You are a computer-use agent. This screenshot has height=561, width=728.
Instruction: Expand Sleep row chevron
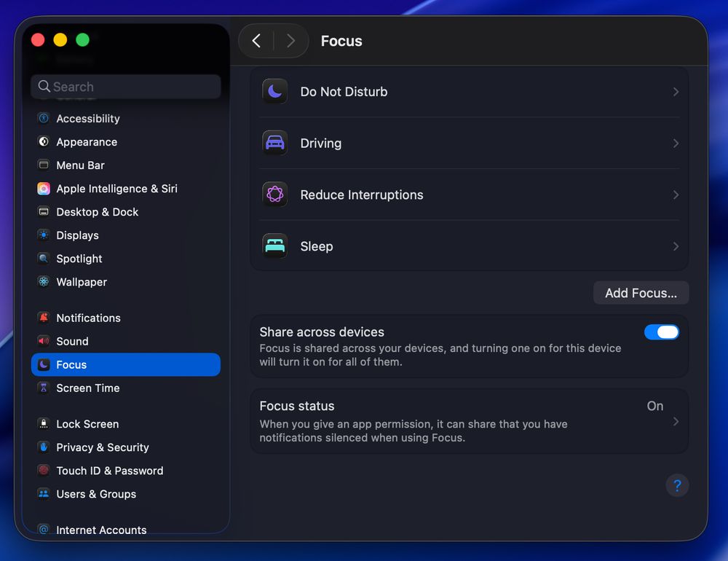tap(676, 246)
